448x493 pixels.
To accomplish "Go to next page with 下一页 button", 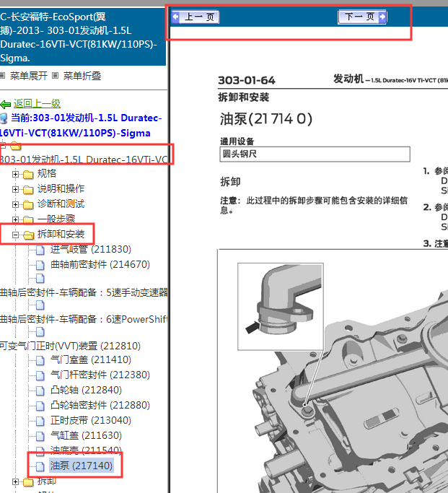I will (362, 17).
